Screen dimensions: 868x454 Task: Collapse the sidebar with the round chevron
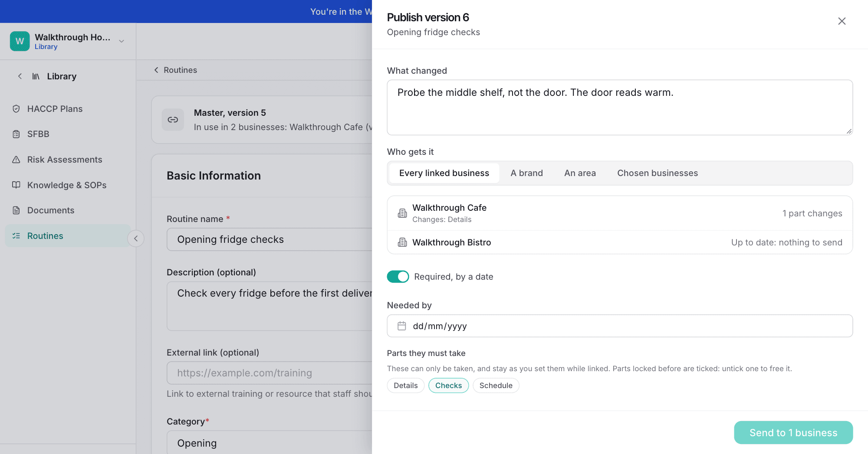(136, 238)
